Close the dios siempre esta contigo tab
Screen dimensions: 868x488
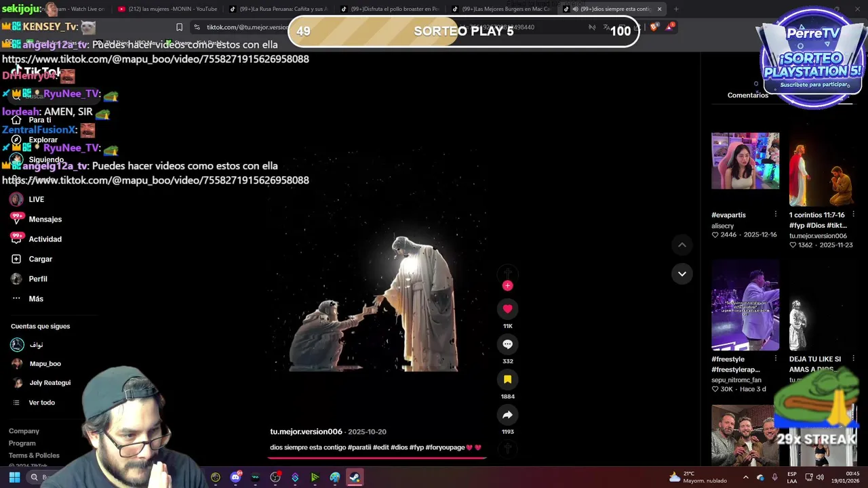(659, 9)
